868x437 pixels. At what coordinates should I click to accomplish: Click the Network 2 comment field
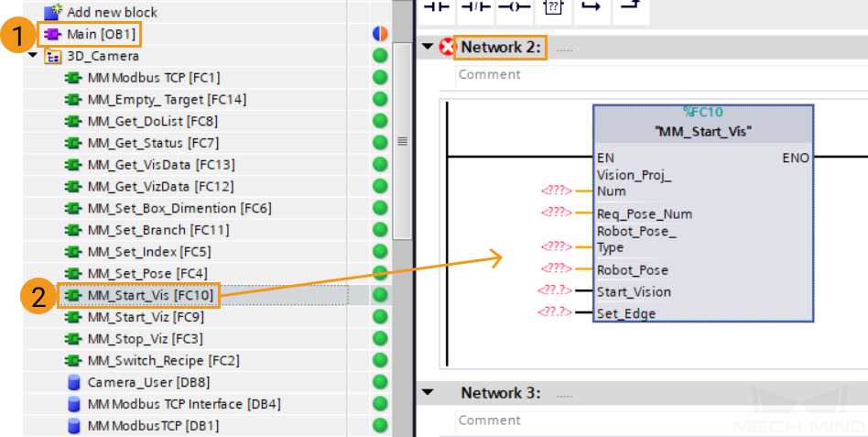tap(661, 75)
